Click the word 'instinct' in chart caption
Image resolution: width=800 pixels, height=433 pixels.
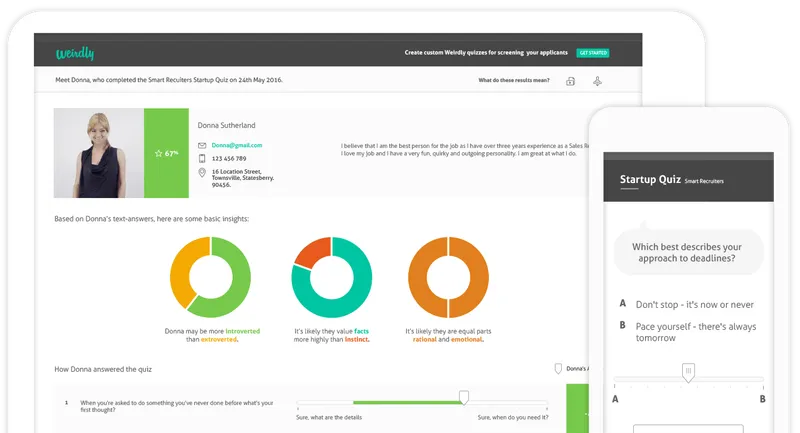[x=357, y=340]
